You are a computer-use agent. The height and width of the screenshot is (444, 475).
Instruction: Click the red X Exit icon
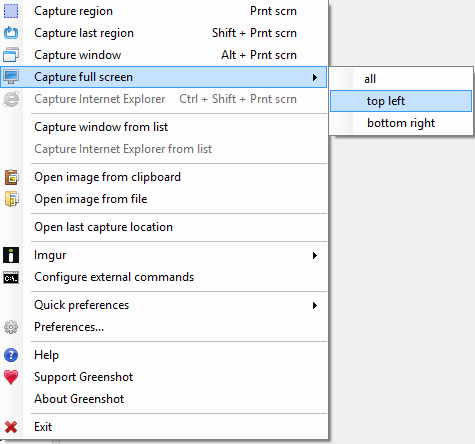tap(11, 427)
